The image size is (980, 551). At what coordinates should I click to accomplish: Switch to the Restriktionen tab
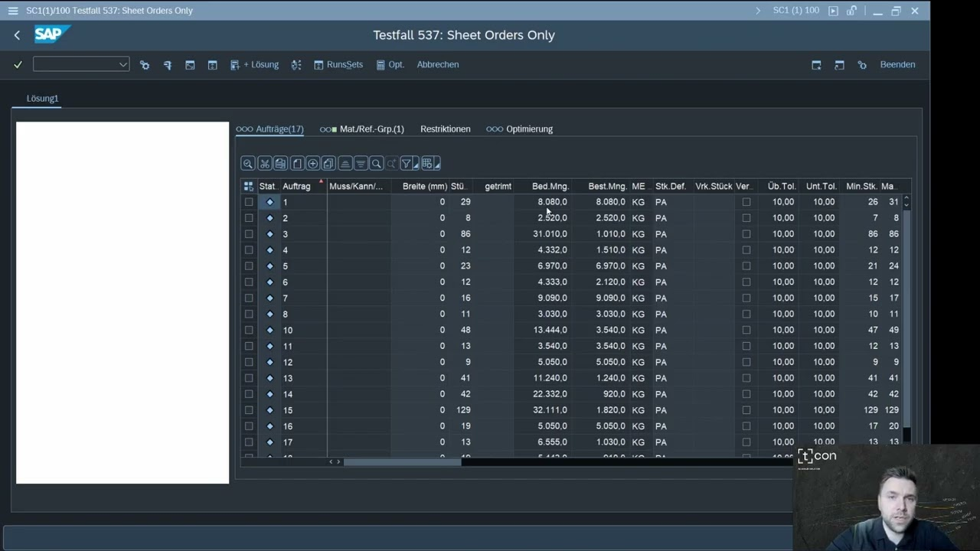[445, 129]
